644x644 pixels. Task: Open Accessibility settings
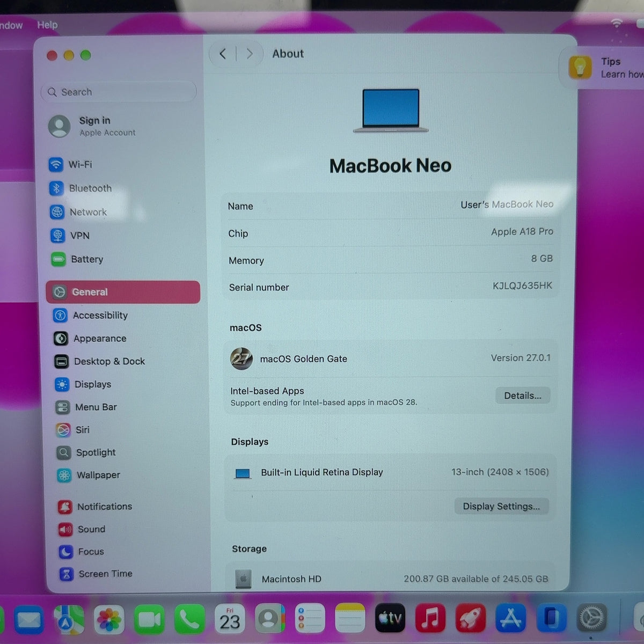(91, 315)
